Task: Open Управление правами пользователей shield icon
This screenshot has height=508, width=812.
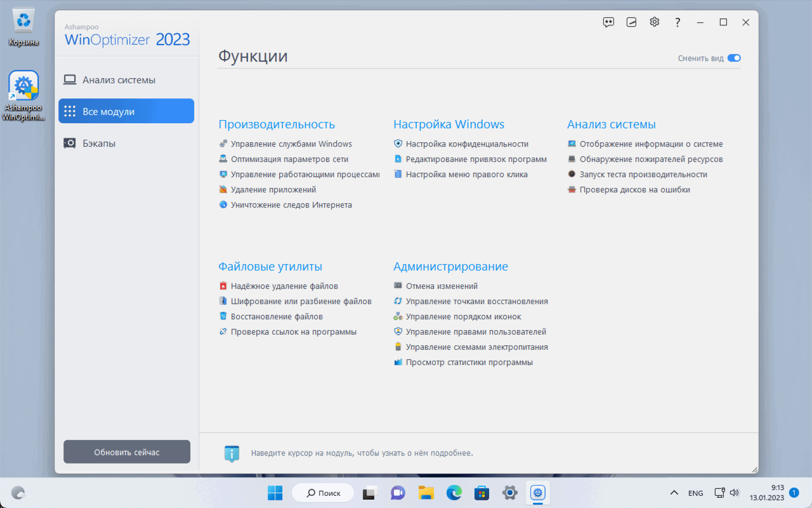Action: pos(398,332)
